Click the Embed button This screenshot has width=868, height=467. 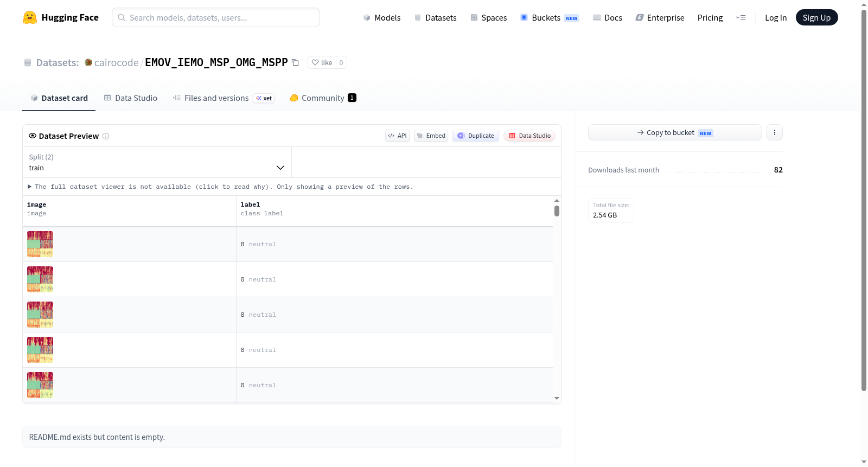click(x=431, y=136)
